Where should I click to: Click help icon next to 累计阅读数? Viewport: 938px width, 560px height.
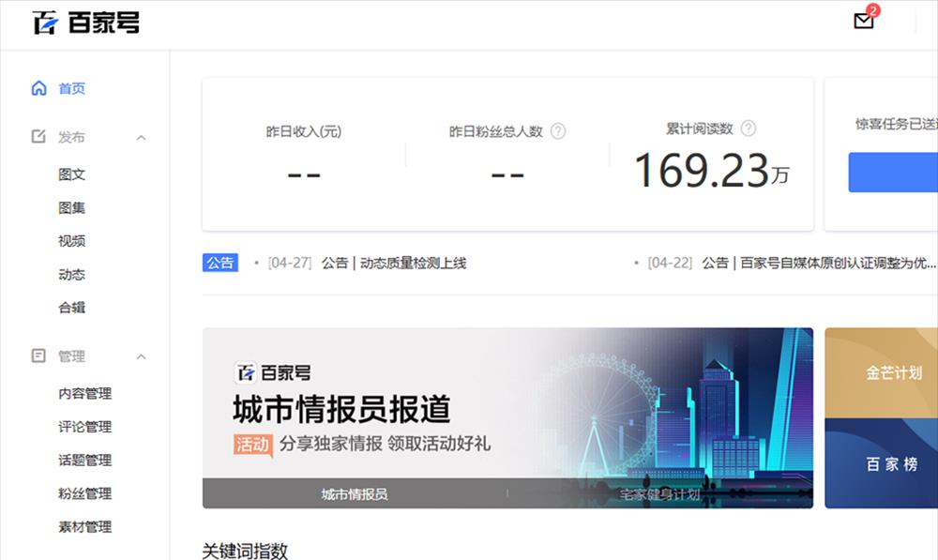[x=749, y=128]
